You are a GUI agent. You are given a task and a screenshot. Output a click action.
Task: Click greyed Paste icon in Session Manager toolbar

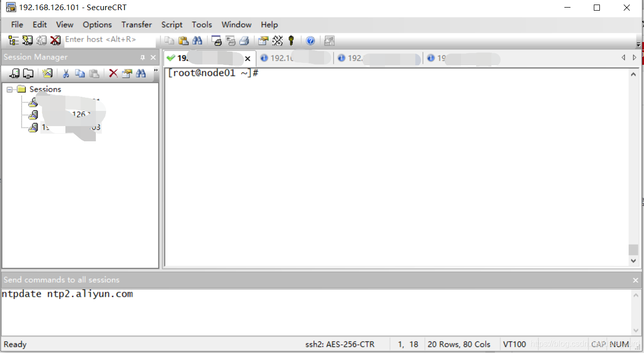coord(94,73)
